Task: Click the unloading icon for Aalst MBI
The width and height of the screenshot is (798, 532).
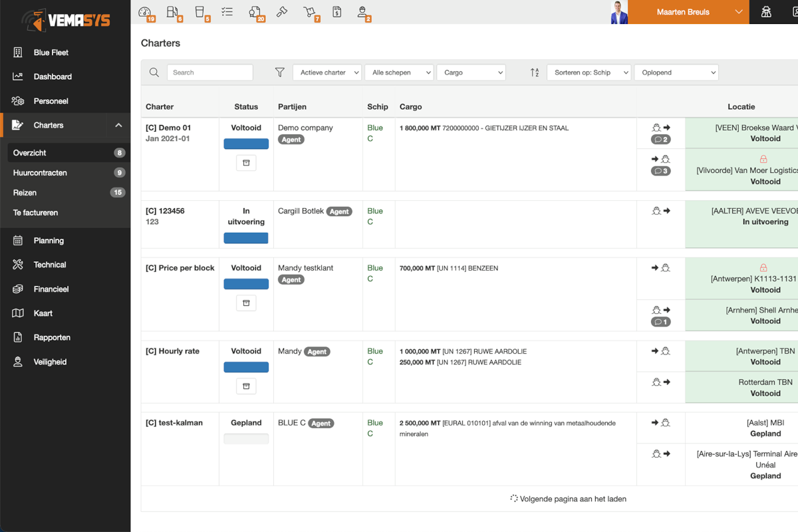Action: (x=661, y=422)
